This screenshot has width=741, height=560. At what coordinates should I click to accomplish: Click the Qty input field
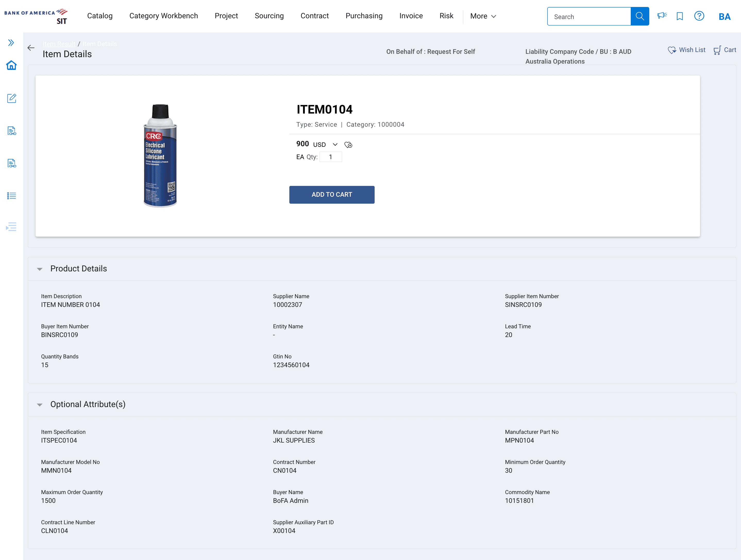(x=331, y=157)
